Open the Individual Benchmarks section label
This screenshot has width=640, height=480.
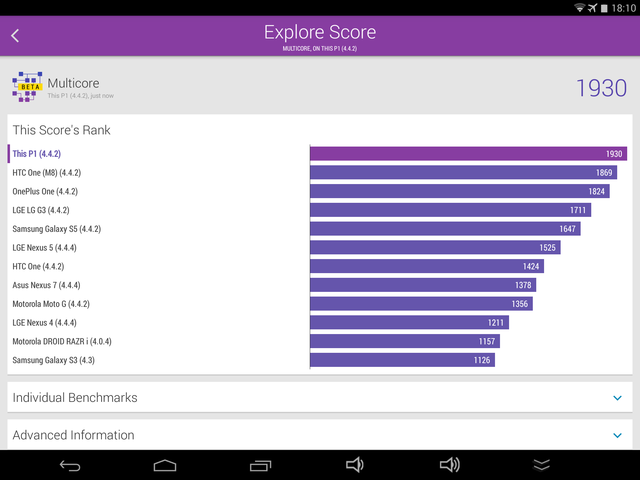75,398
